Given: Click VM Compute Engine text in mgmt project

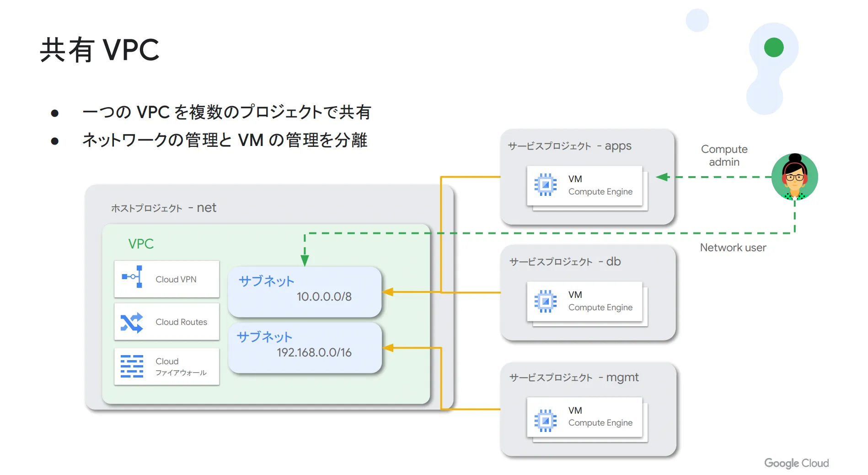Looking at the screenshot, I should (x=600, y=416).
